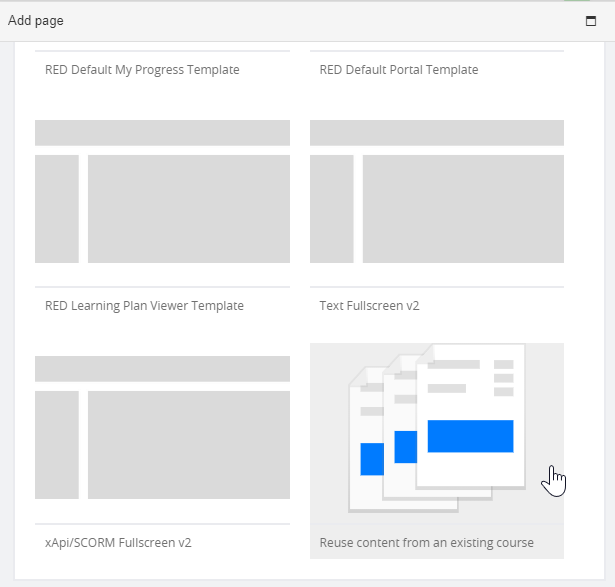Click the blue block on the front document icon

470,436
